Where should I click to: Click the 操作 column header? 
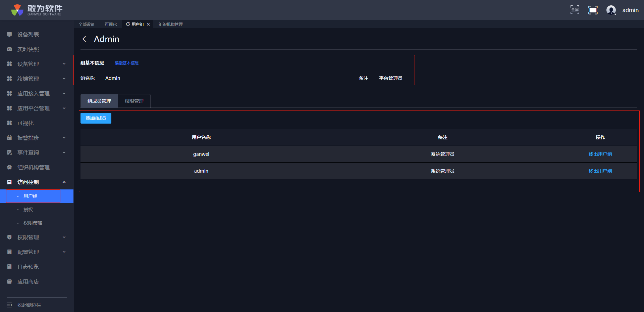pos(600,137)
